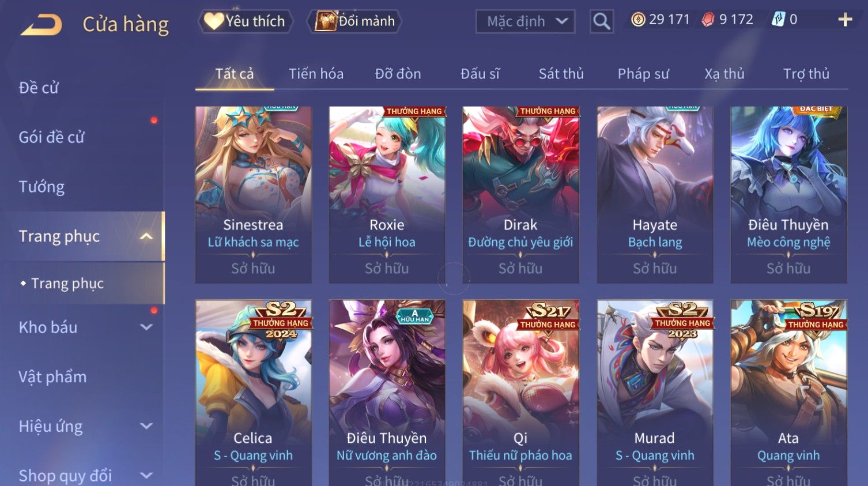
Task: Select the Hayate Bạch lang skin card
Action: (655, 195)
